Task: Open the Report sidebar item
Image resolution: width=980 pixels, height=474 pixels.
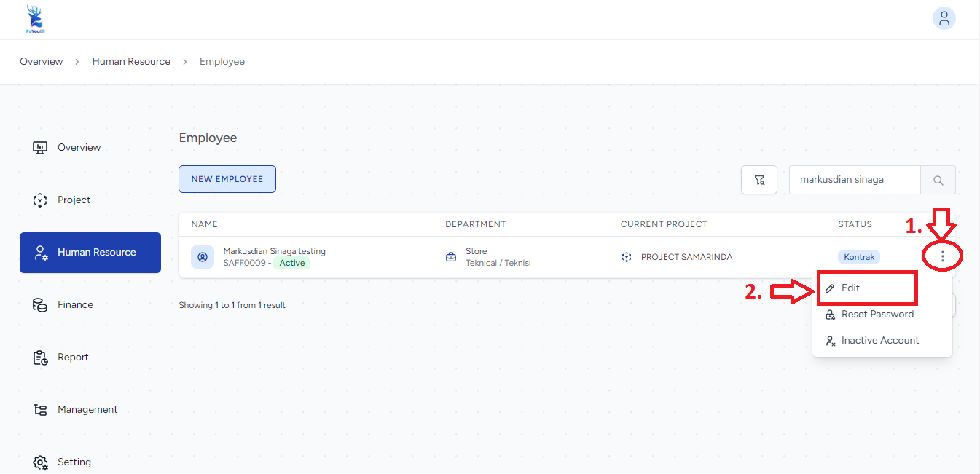Action: coord(73,358)
